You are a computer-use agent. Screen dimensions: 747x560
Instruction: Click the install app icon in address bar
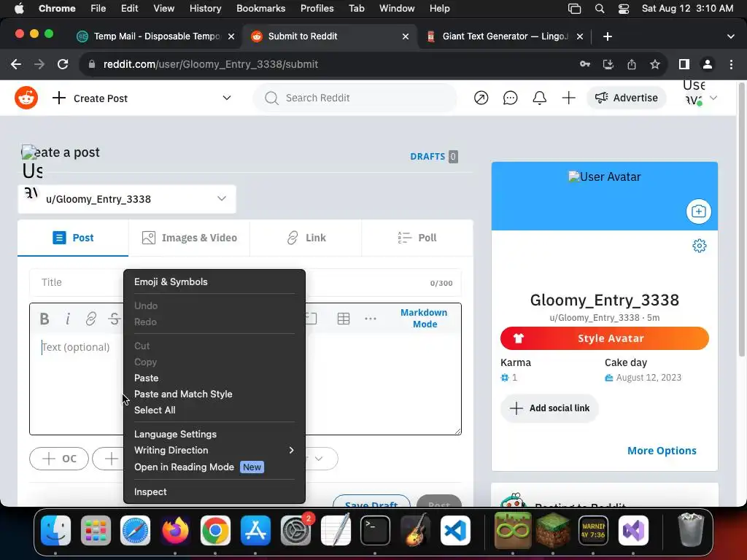point(608,64)
